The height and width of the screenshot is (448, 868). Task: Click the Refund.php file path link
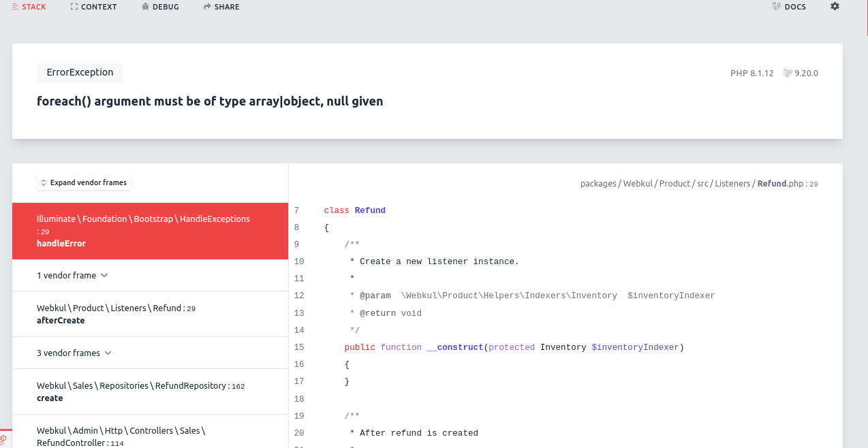coord(699,184)
